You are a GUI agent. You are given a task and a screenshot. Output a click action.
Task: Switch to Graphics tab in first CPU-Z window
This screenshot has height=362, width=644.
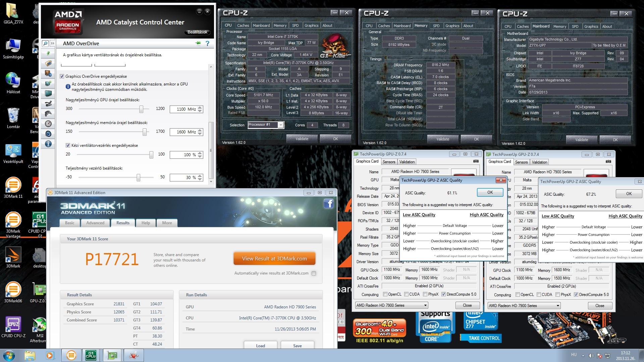(x=311, y=25)
